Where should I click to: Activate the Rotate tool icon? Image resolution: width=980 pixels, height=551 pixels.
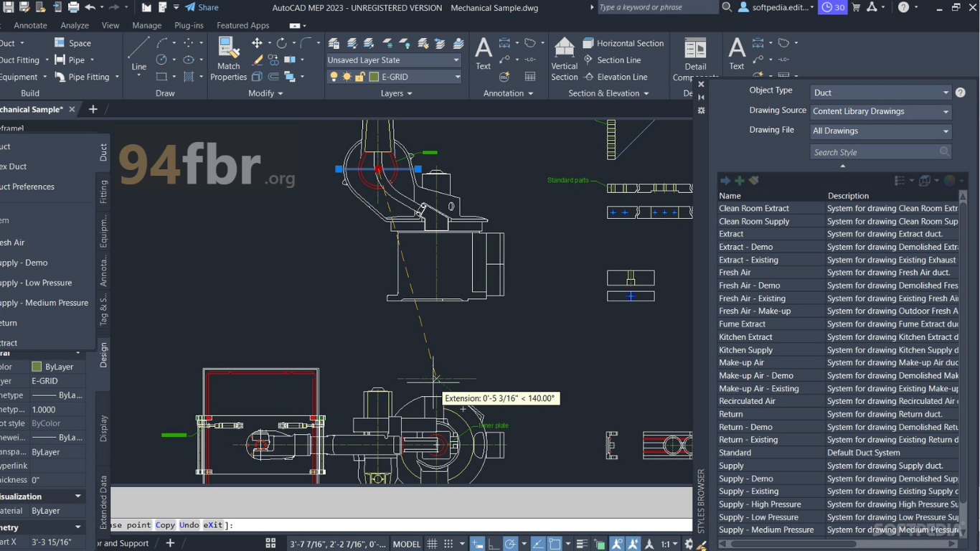(281, 43)
